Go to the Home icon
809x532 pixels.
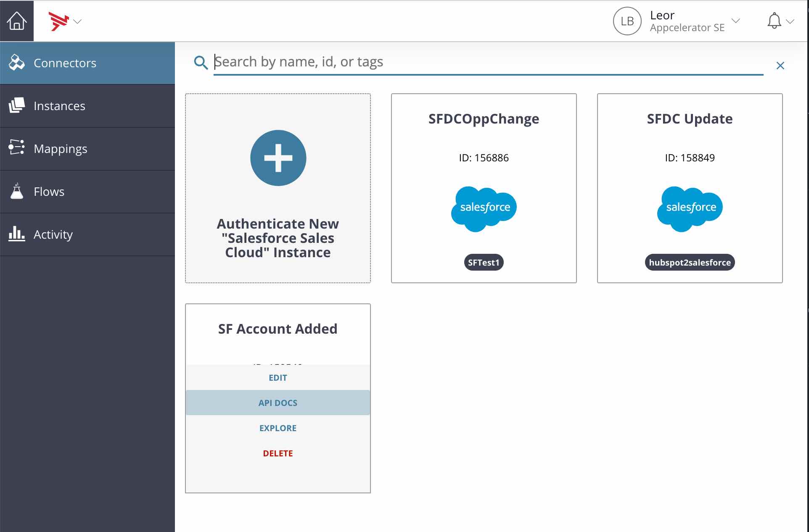tap(17, 21)
